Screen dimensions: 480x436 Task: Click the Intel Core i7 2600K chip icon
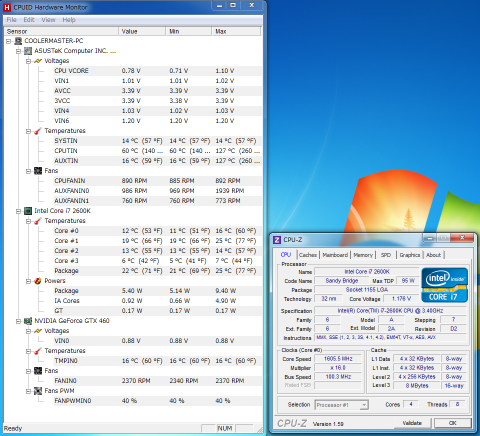click(28, 211)
